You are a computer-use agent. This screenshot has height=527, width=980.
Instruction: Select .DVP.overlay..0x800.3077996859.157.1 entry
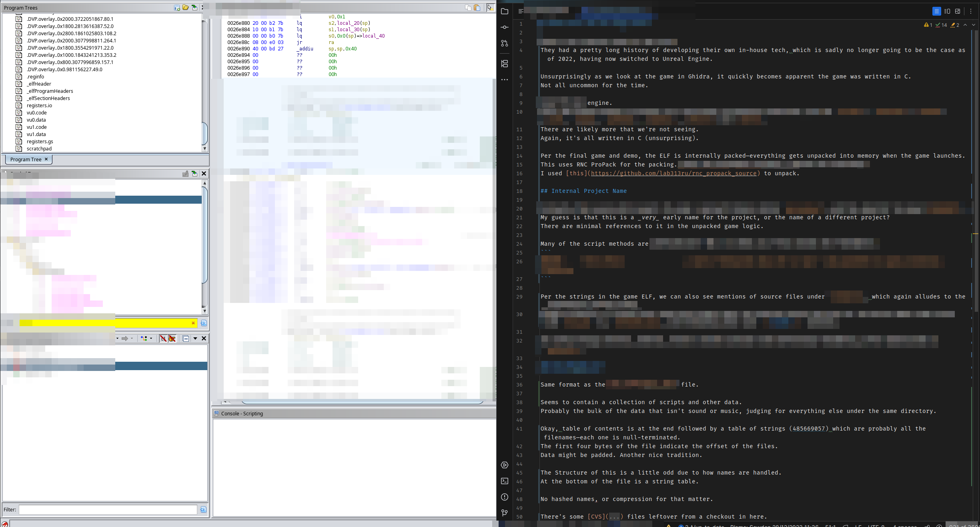point(70,62)
